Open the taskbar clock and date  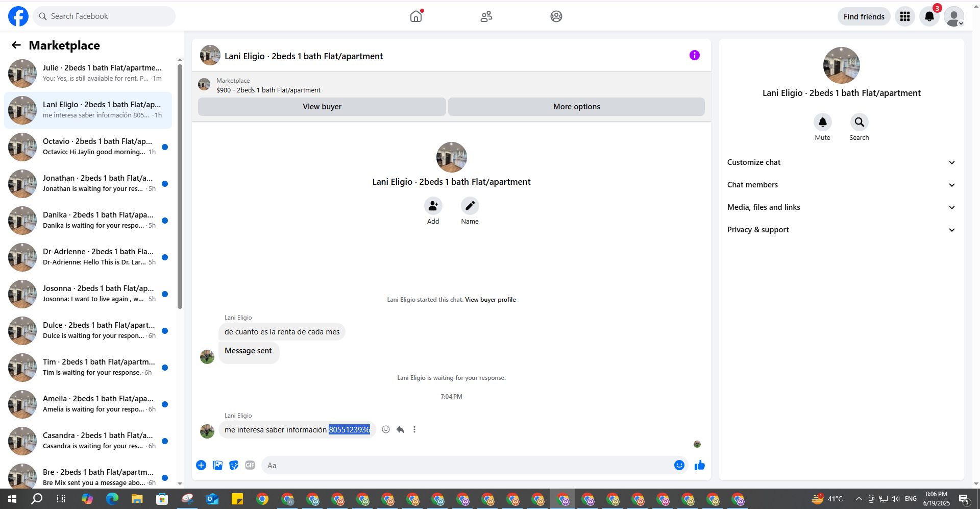pyautogui.click(x=937, y=499)
